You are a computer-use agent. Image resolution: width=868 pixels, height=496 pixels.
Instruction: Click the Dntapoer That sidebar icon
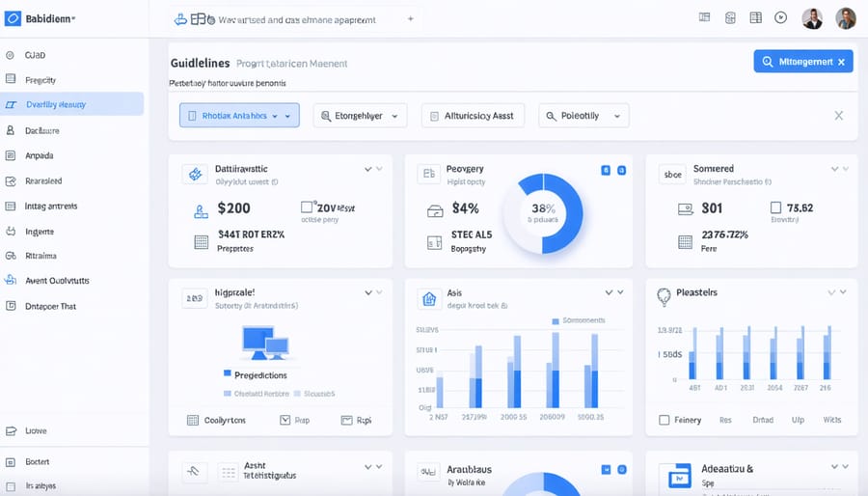tap(11, 306)
